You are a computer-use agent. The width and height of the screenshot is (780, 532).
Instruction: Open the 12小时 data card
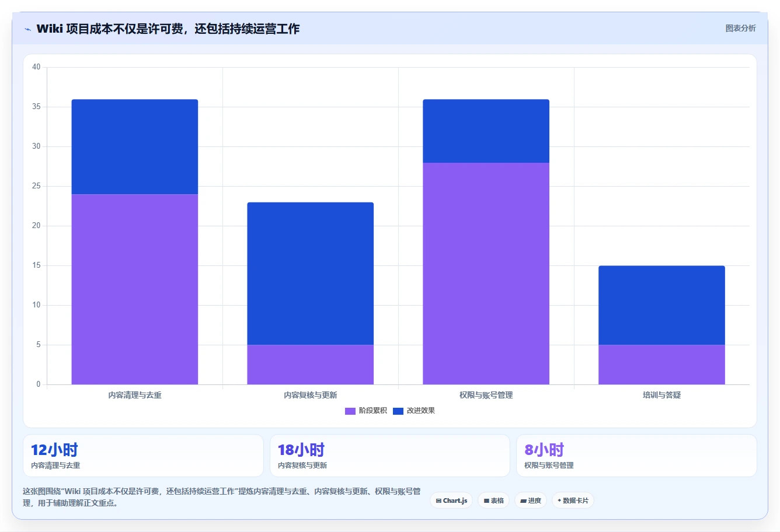pos(143,456)
